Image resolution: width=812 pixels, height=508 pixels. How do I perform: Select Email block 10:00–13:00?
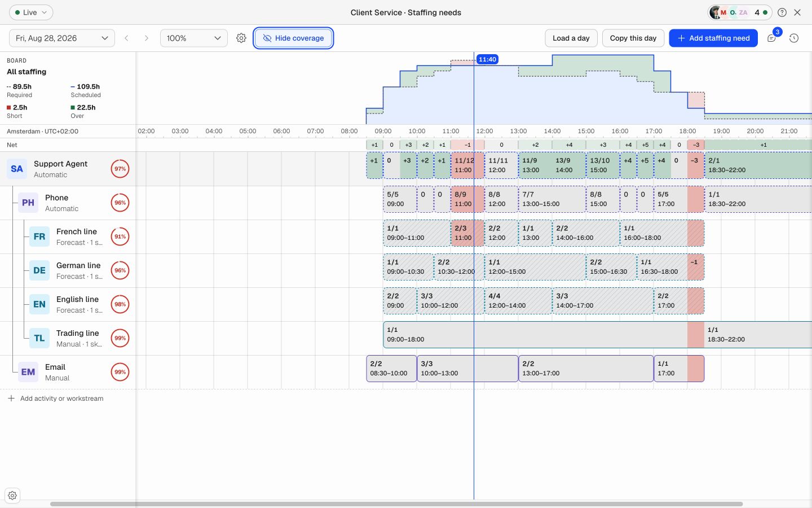coord(467,369)
